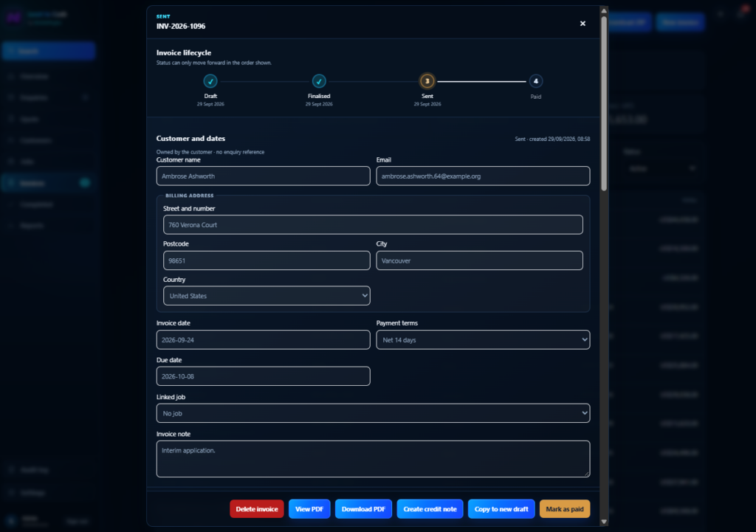Click the 'Status can only move forward' text
Viewport: 756px width, 532px height.
pyautogui.click(x=214, y=63)
